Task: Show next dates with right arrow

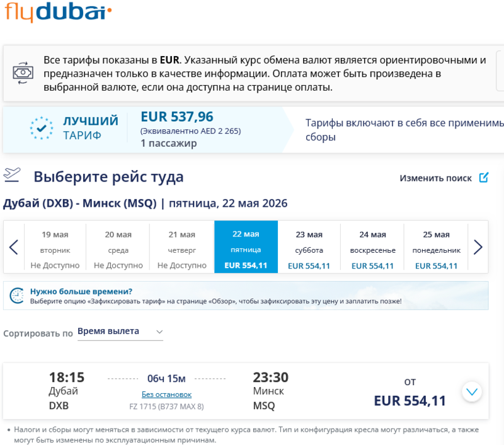Action: [x=478, y=247]
